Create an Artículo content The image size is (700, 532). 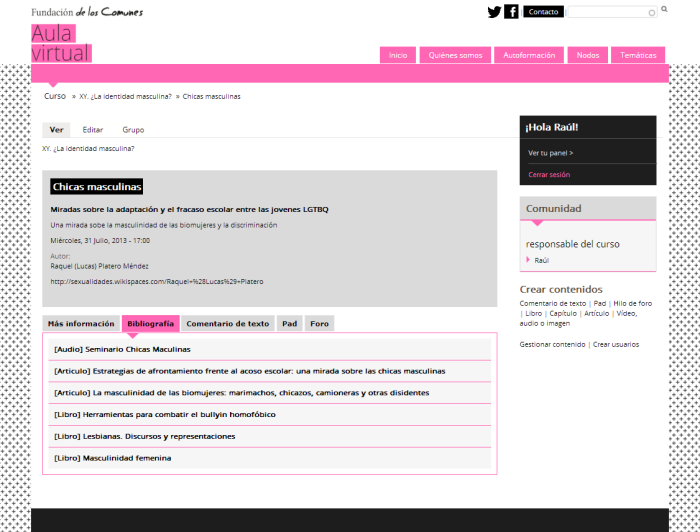click(596, 313)
